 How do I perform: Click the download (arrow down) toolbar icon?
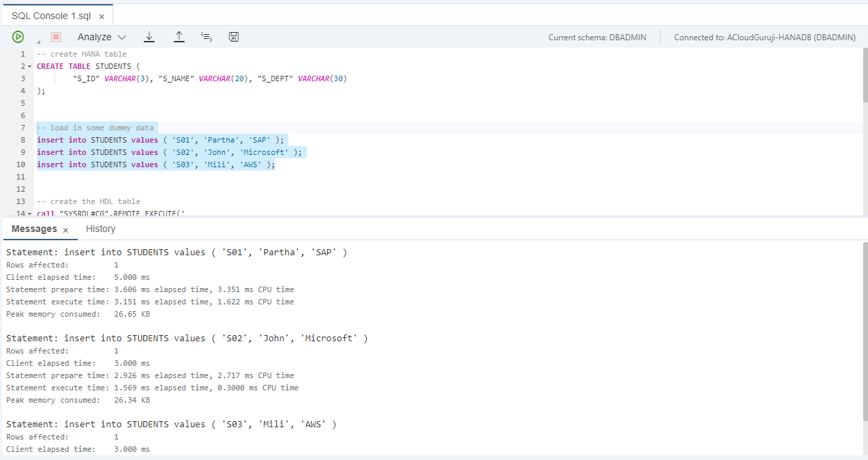pyautogui.click(x=149, y=37)
